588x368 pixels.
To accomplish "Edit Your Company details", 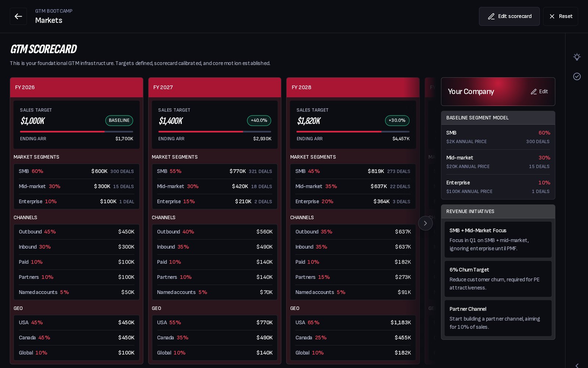I will click(539, 92).
